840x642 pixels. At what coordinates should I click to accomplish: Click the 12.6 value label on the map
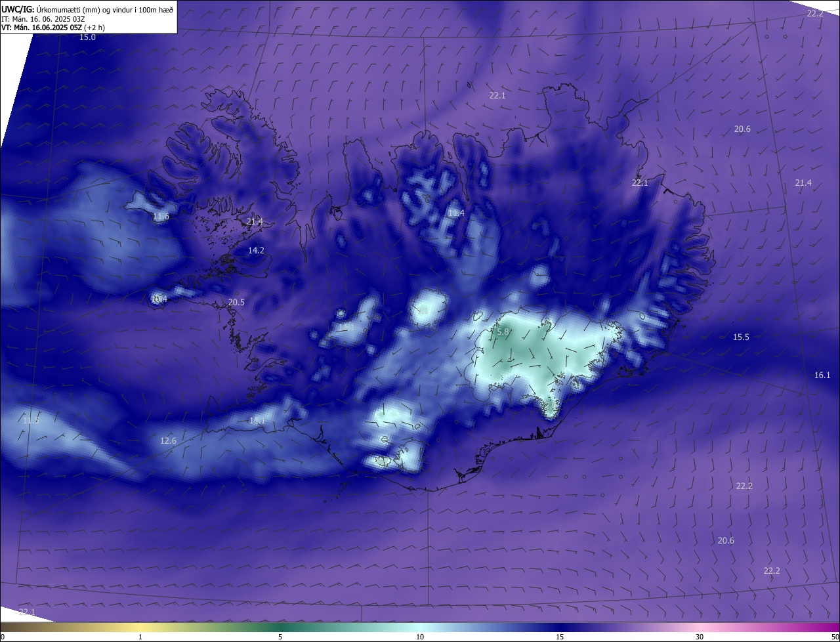tap(168, 441)
